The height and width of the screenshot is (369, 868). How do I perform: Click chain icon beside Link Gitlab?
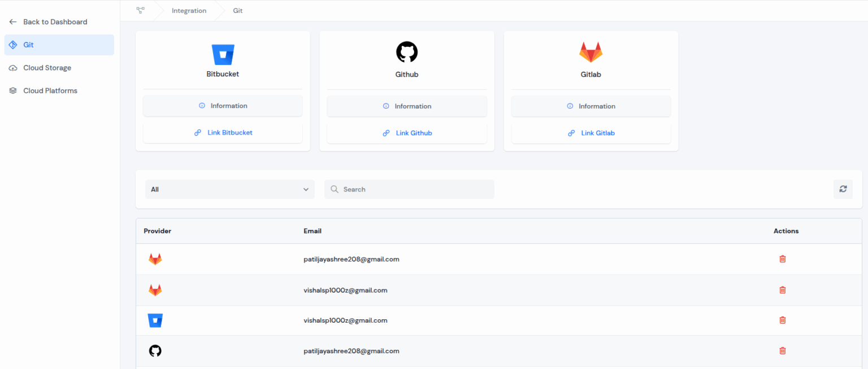point(571,133)
